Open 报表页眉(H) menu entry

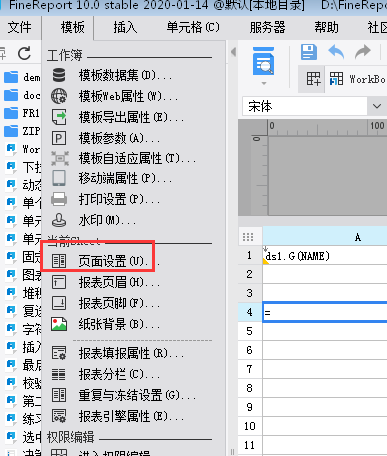point(119,282)
